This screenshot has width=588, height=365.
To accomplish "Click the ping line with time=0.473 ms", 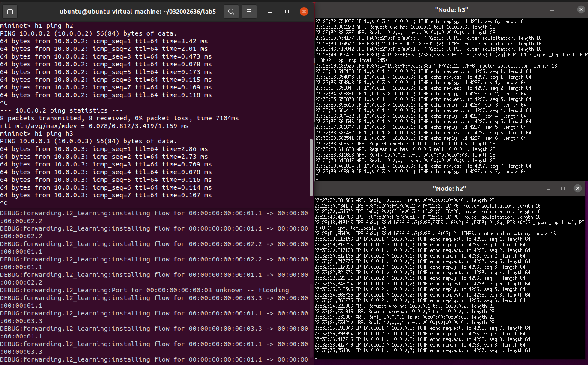I will tap(106, 56).
